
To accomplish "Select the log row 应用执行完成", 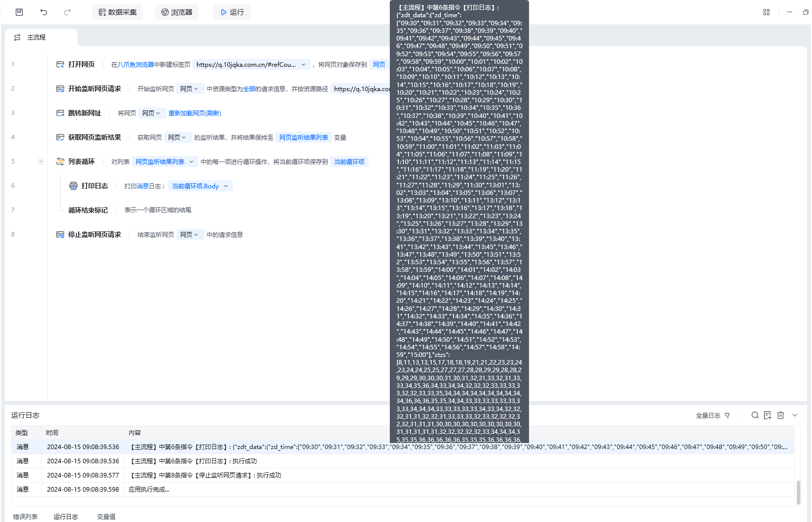I will [x=403, y=490].
